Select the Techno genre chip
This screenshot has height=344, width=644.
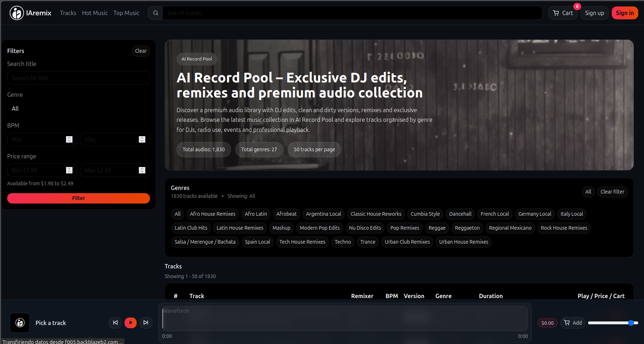[x=343, y=242]
